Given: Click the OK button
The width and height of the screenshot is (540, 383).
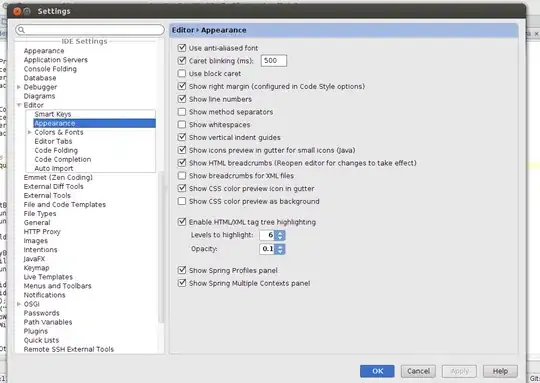Looking at the screenshot, I should point(377,371).
